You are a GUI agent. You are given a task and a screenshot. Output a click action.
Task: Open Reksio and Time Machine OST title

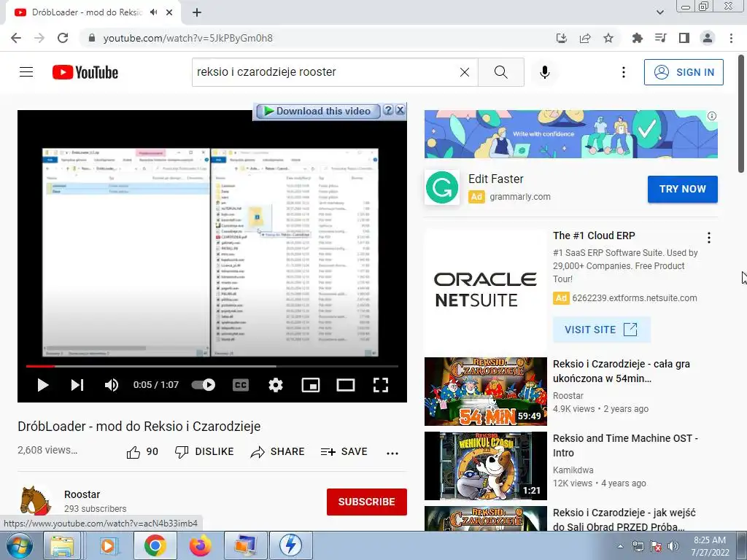(625, 446)
